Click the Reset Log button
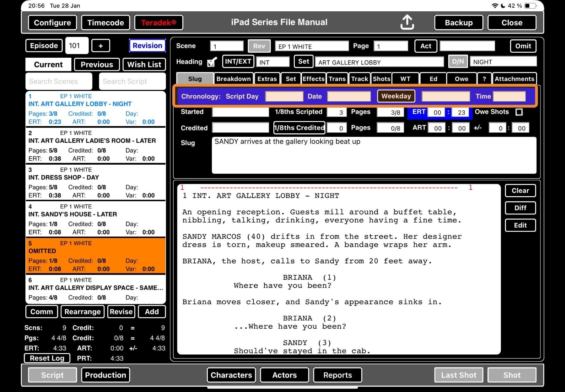 [x=47, y=358]
